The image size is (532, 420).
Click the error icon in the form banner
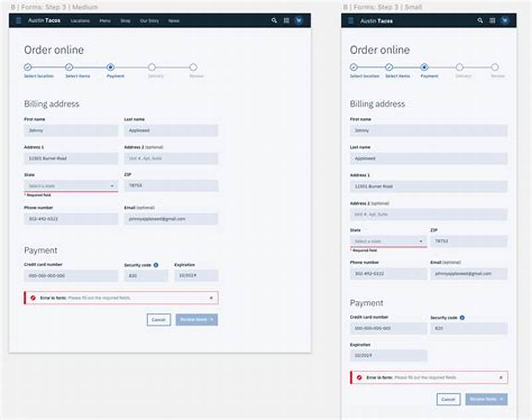[x=32, y=298]
